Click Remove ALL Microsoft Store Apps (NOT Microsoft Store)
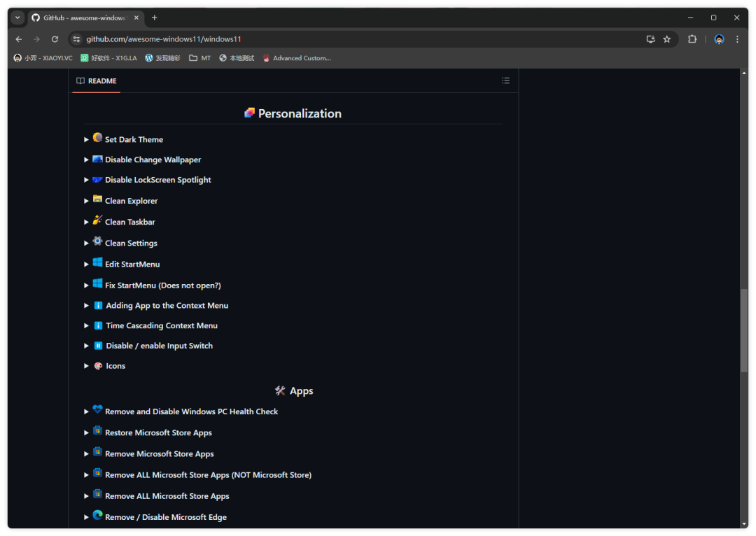This screenshot has height=536, width=756. coord(209,475)
